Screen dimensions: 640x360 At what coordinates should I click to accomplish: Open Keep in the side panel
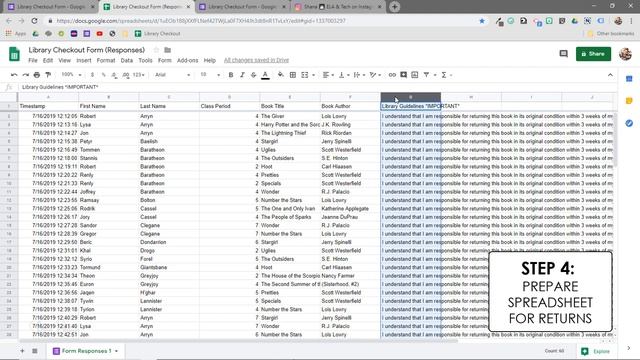[629, 101]
